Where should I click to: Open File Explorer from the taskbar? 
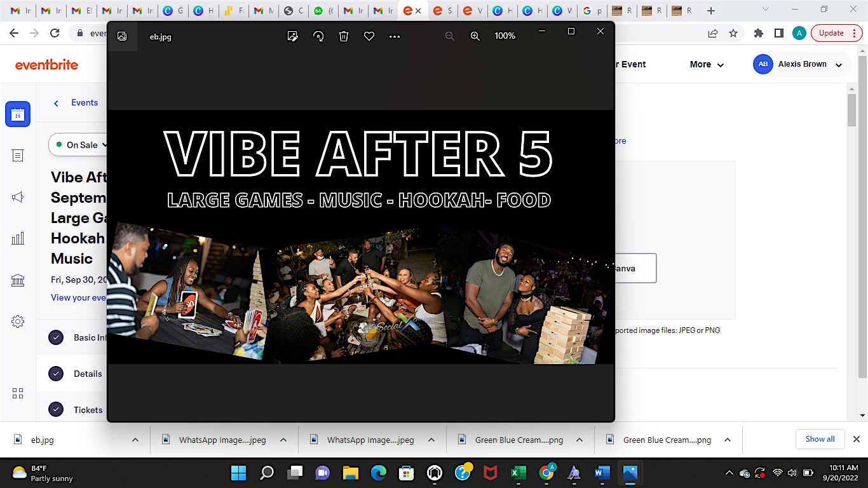coord(351,473)
